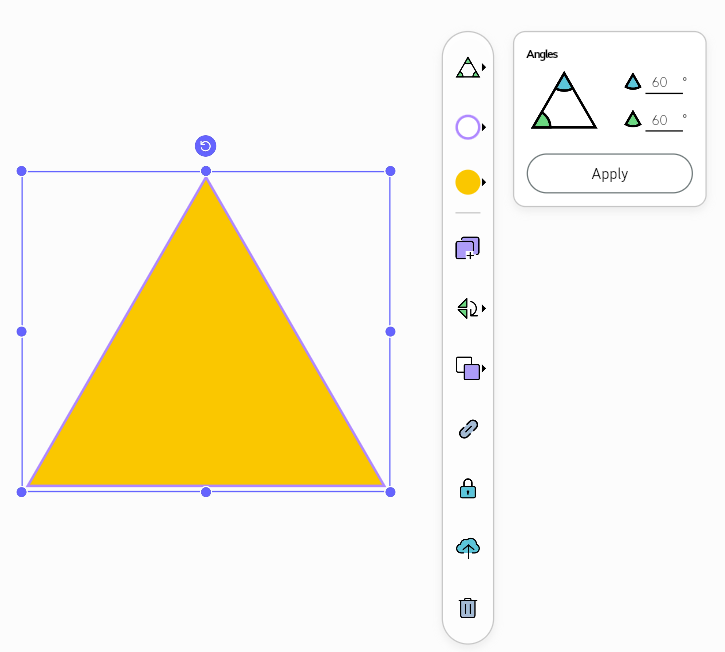Lock the selected triangle

[468, 488]
